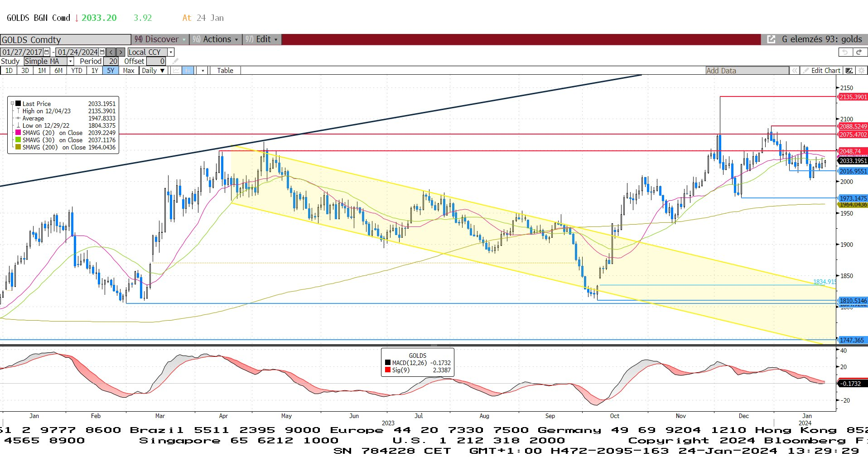868x476 pixels.
Task: Click the 2048.74 red price label
Action: [853, 151]
